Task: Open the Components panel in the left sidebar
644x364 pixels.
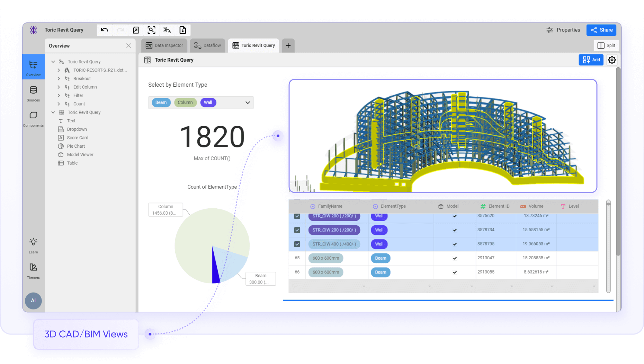Action: 33,118
